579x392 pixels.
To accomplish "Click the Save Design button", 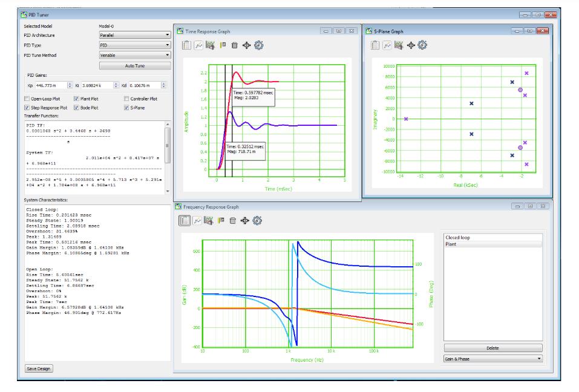I will tap(39, 368).
